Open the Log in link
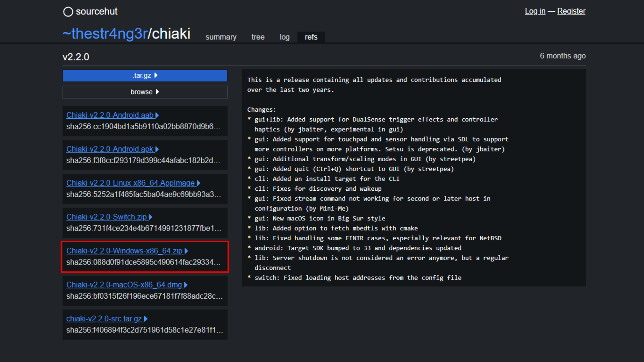The width and height of the screenshot is (644, 362). [x=535, y=11]
